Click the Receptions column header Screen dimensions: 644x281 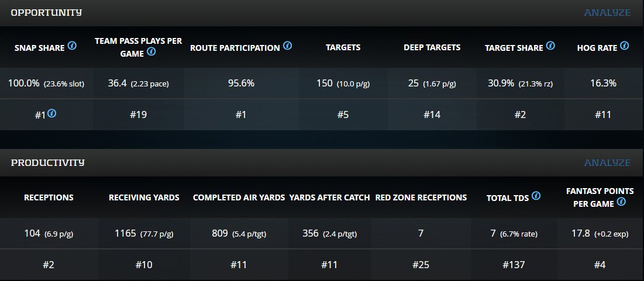tap(49, 197)
